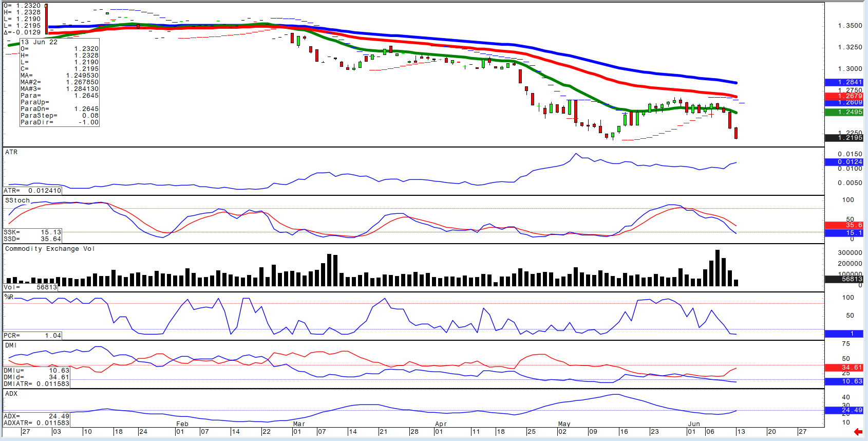Viewport: 868px width, 441px height.
Task: Click the 20 date tick on date axis
Action: [771, 432]
